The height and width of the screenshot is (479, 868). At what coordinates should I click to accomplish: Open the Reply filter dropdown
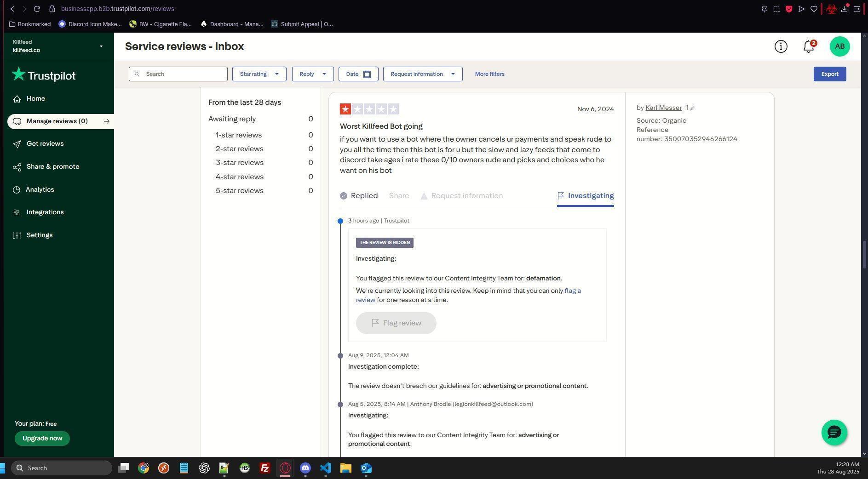313,74
